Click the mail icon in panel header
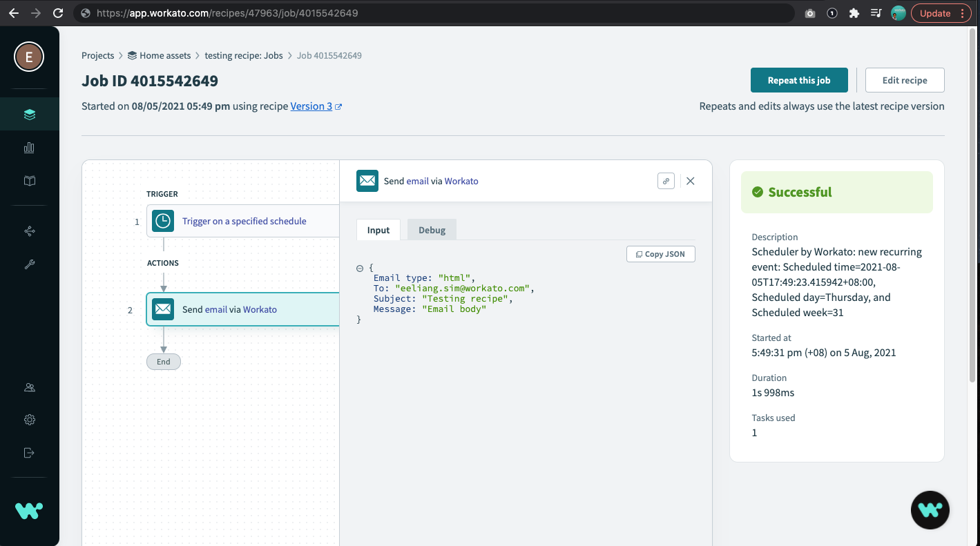Viewport: 980px width, 546px height. click(367, 181)
